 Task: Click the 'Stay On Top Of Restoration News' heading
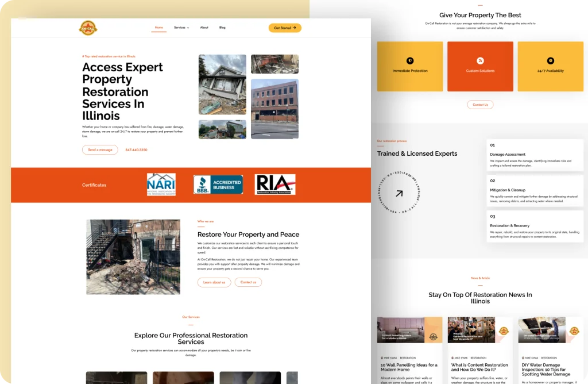tap(481, 298)
